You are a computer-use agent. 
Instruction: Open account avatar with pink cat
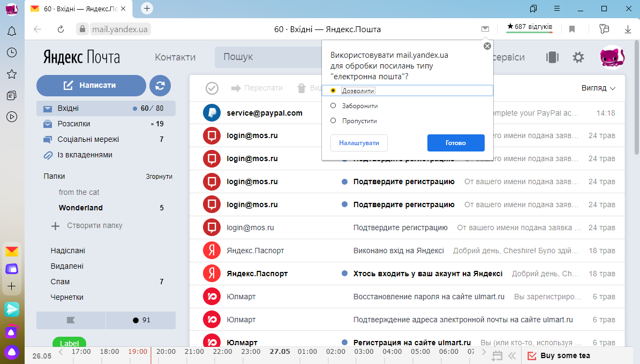pyautogui.click(x=612, y=57)
